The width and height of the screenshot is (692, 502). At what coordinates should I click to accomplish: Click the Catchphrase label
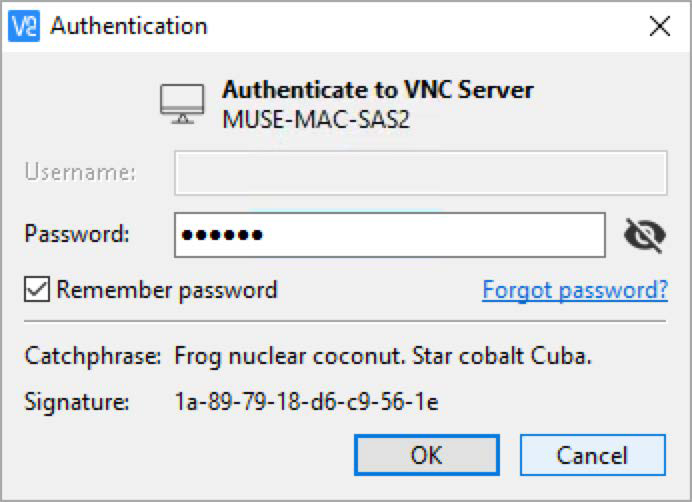point(93,356)
